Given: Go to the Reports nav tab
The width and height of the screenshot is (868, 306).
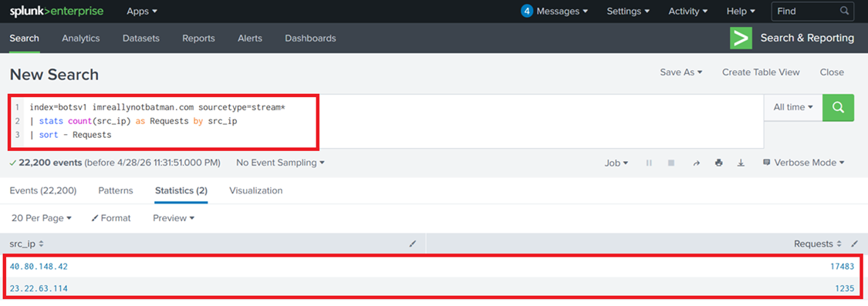Looking at the screenshot, I should pyautogui.click(x=199, y=39).
